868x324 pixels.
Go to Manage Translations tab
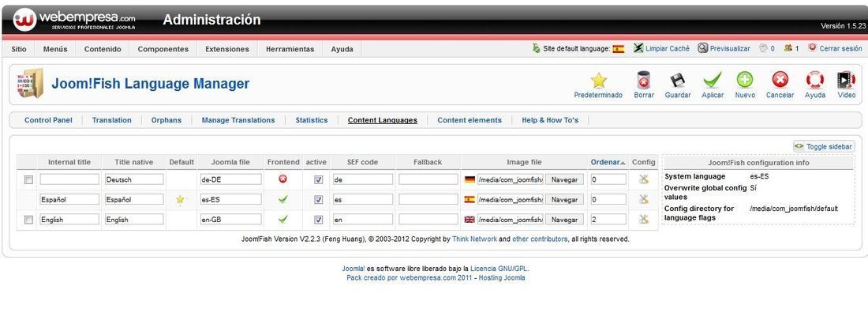pyautogui.click(x=238, y=120)
